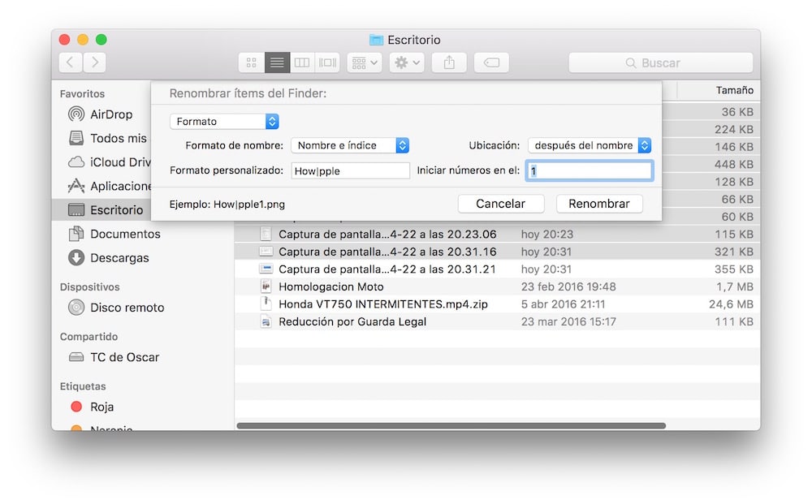Screen dimensions: 812x504
Task: Open the Arrange items dropdown
Action: coord(363,62)
